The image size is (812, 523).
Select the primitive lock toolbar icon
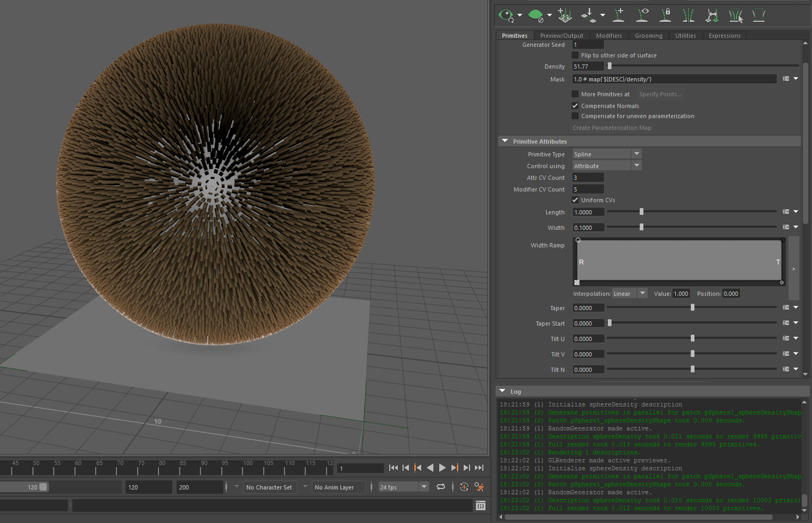point(665,15)
